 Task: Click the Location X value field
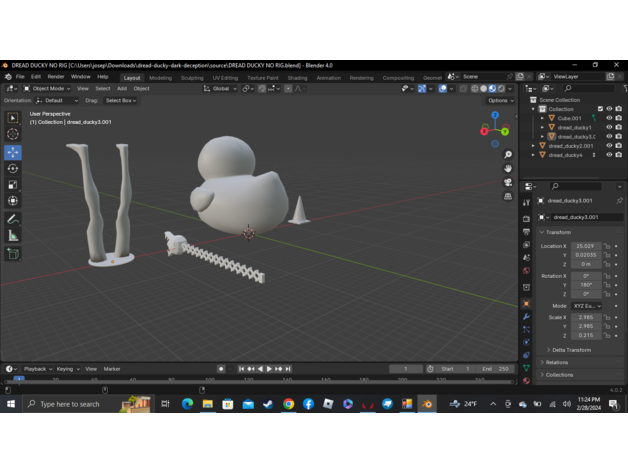(x=588, y=246)
